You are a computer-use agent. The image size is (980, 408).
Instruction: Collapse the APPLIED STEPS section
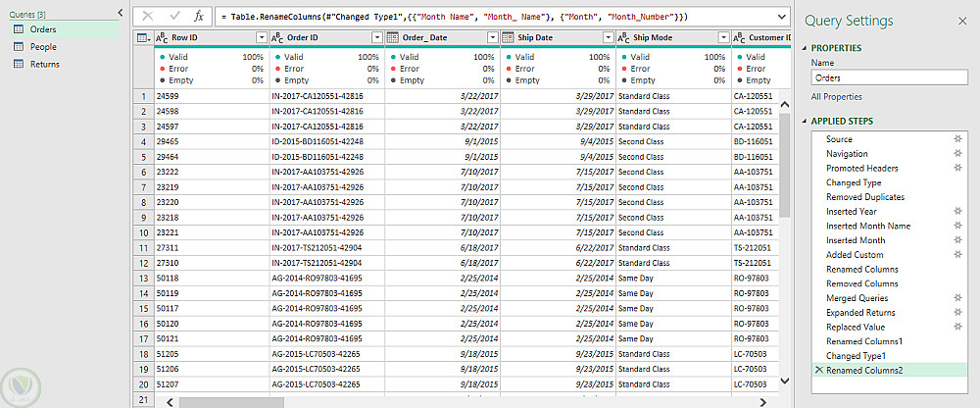(805, 122)
